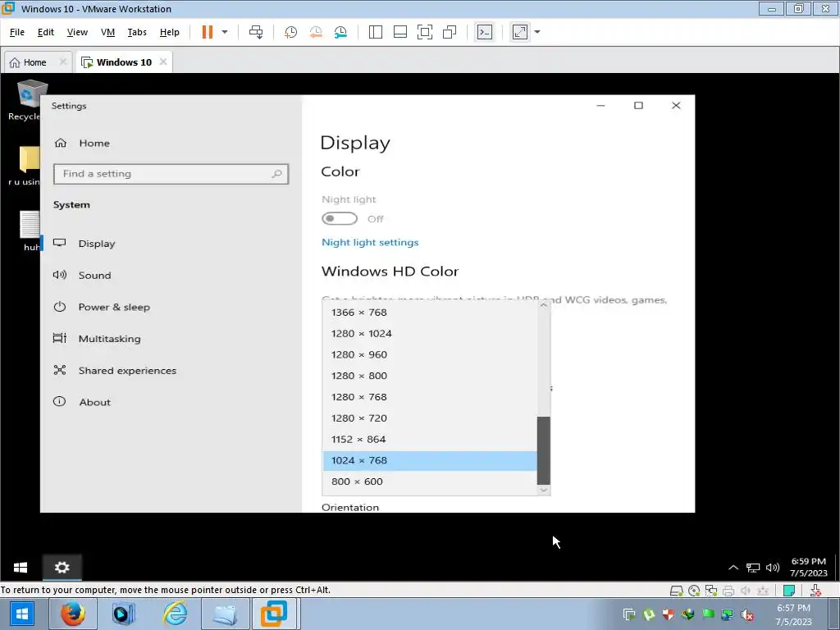Open the File menu in VMware

tap(17, 32)
